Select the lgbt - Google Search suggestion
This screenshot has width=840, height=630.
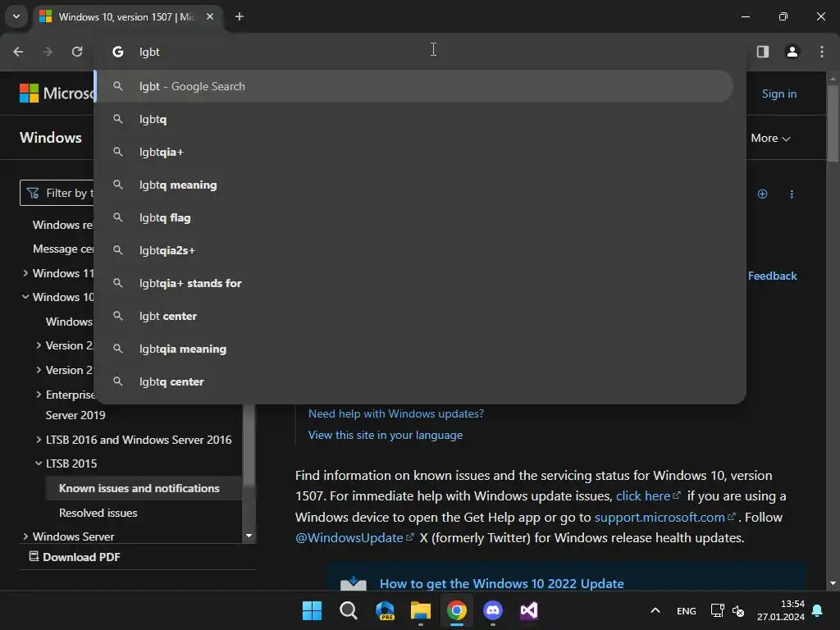point(414,86)
